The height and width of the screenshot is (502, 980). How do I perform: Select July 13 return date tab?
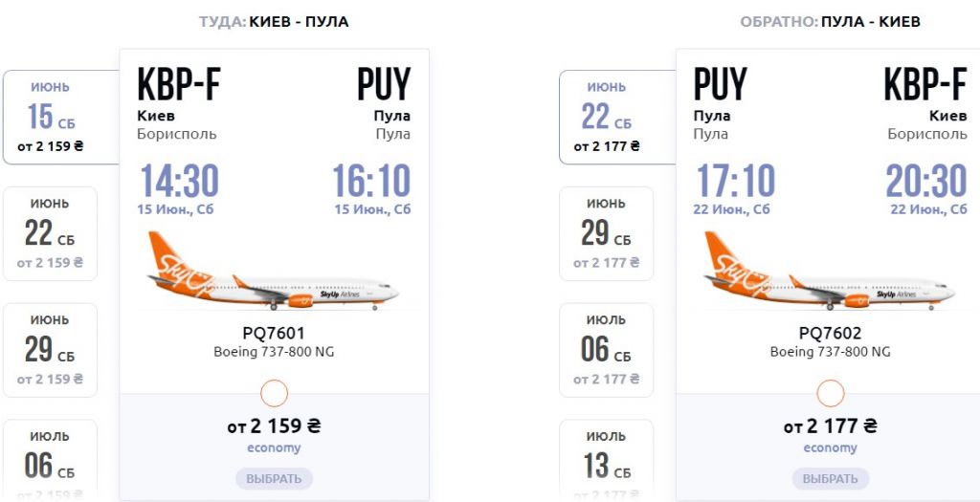pyautogui.click(x=606, y=459)
